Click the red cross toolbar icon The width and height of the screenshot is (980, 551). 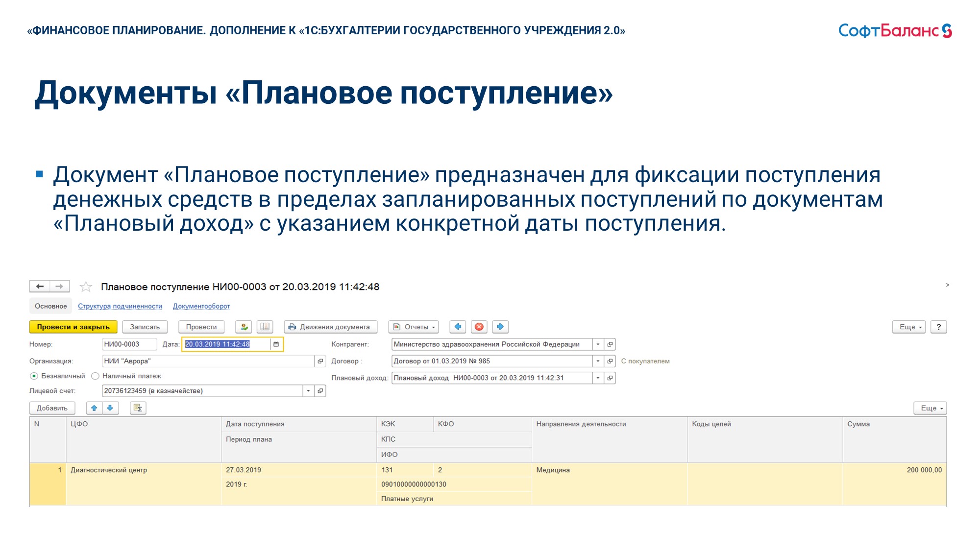pyautogui.click(x=479, y=327)
